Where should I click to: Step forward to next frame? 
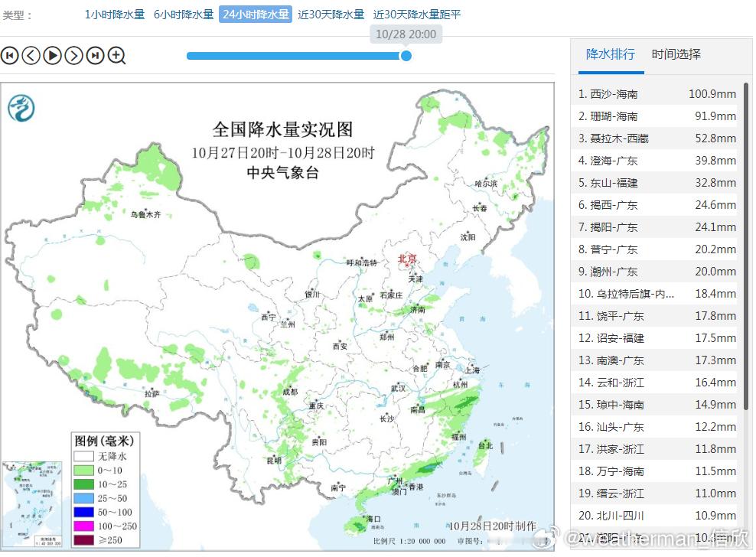pyautogui.click(x=73, y=55)
